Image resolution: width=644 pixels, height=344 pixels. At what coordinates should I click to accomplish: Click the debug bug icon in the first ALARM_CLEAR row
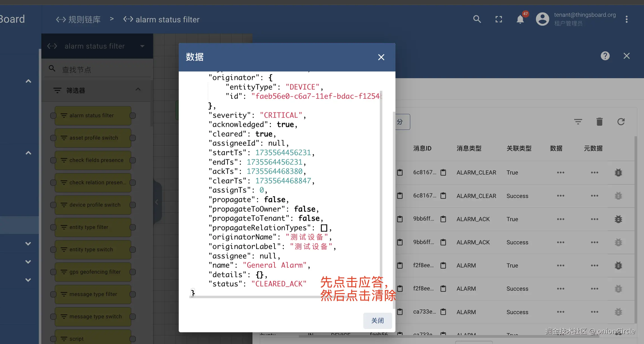(x=618, y=173)
